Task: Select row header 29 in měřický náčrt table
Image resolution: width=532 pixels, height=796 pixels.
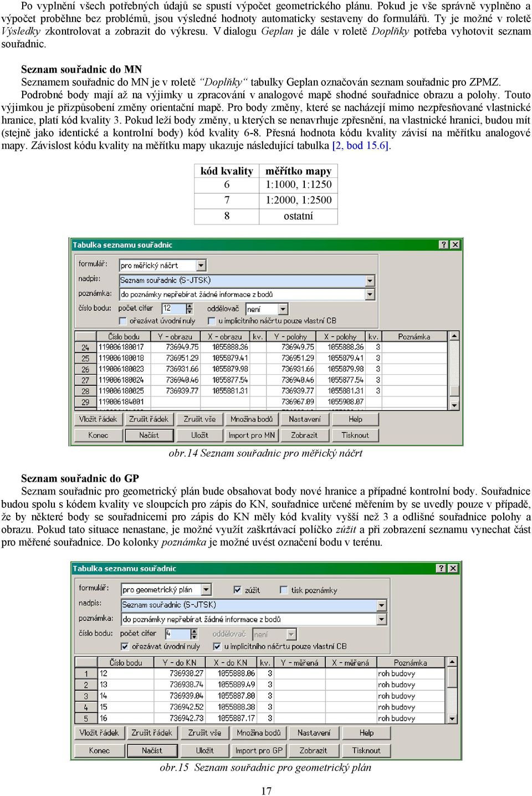Action: point(85,402)
